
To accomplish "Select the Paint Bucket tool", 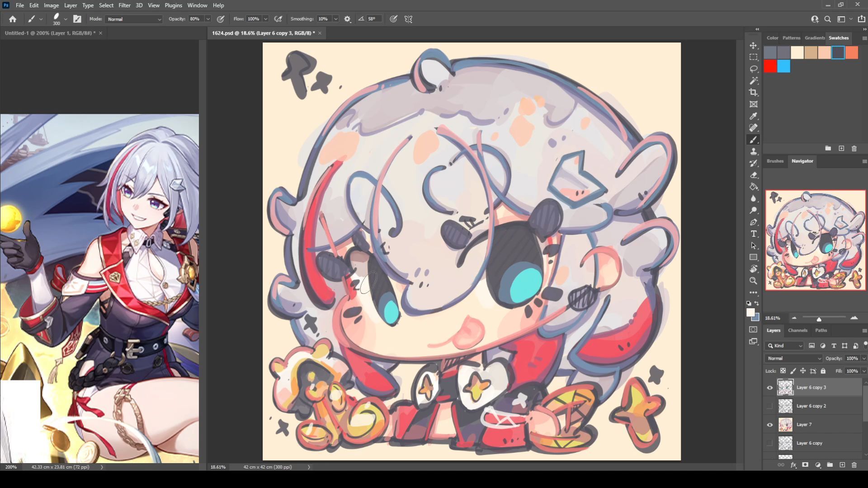I will (753, 187).
